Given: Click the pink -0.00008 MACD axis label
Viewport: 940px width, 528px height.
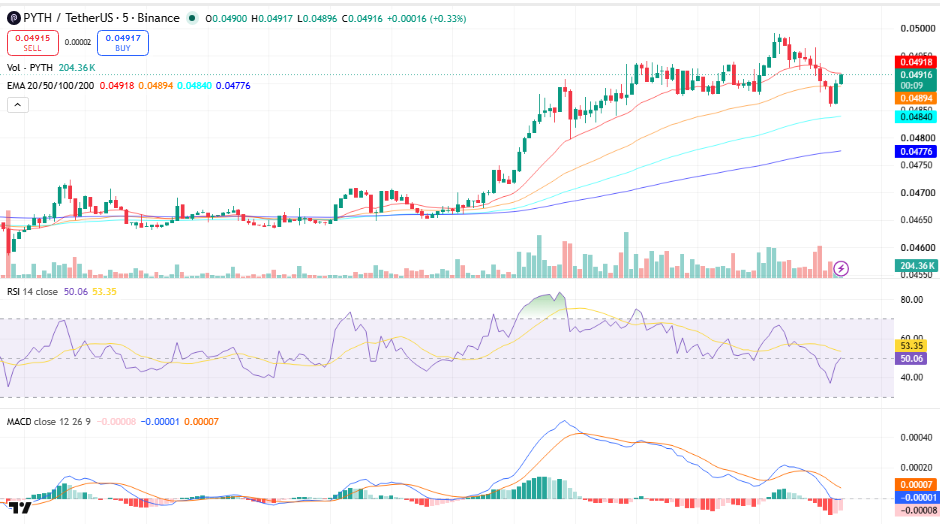Looking at the screenshot, I should 915,511.
